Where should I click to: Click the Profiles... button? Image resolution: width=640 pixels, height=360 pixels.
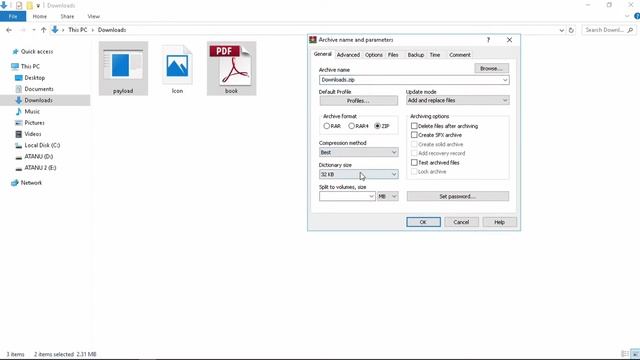pos(358,100)
